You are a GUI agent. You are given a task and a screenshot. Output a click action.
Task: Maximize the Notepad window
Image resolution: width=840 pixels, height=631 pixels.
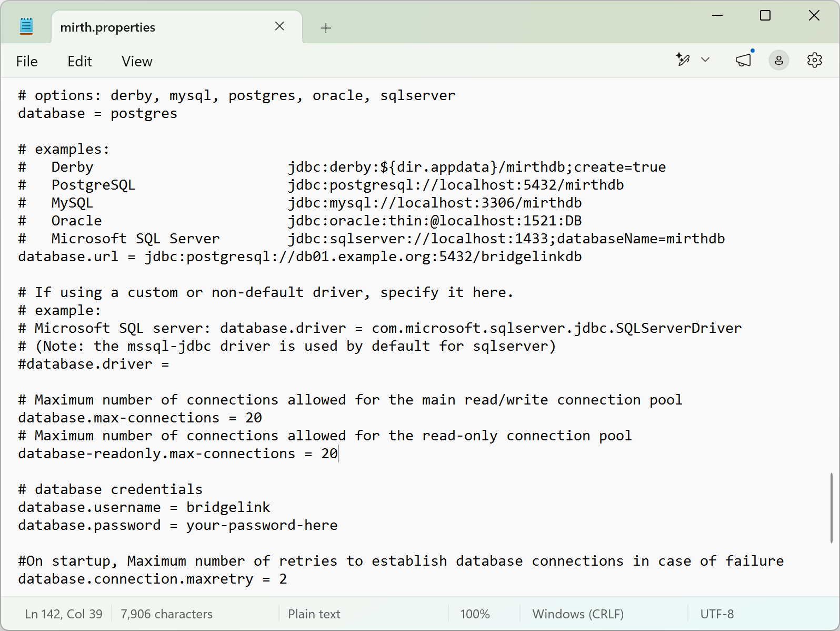point(765,15)
